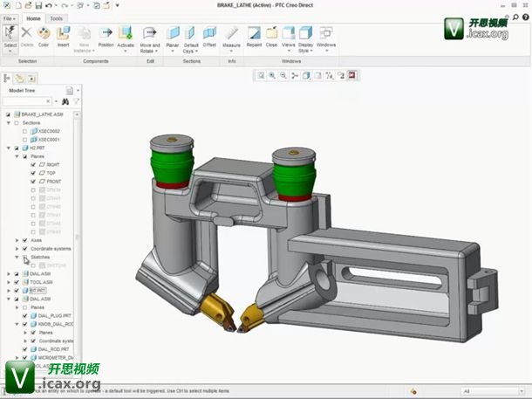532x399 pixels.
Task: Click the Close window ribbon icon
Action: (271, 33)
